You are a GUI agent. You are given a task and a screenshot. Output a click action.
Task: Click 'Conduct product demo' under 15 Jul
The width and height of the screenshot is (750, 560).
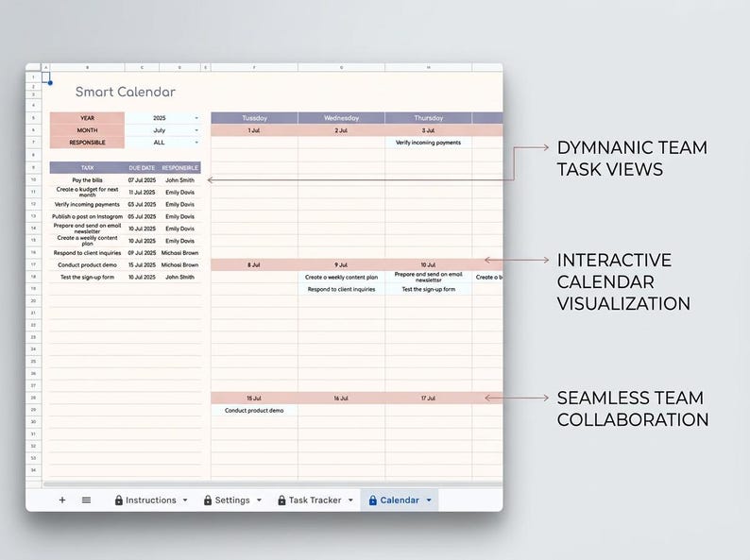pyautogui.click(x=254, y=410)
